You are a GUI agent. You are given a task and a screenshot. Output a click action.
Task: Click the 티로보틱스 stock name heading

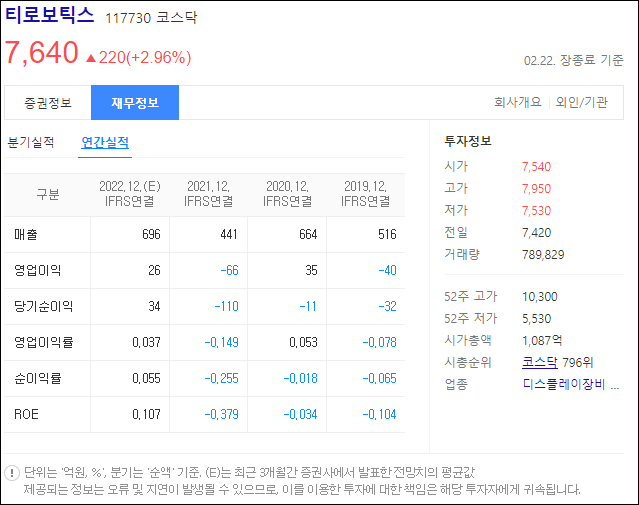click(x=49, y=15)
